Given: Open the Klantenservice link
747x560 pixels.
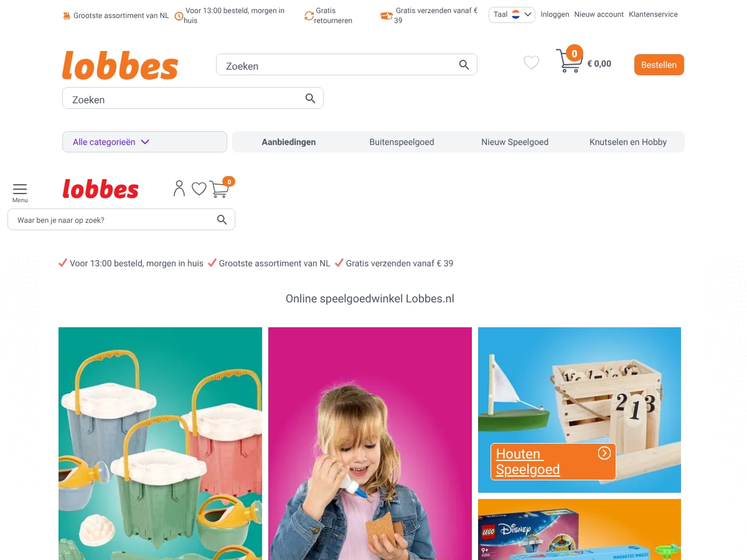Looking at the screenshot, I should tap(653, 14).
